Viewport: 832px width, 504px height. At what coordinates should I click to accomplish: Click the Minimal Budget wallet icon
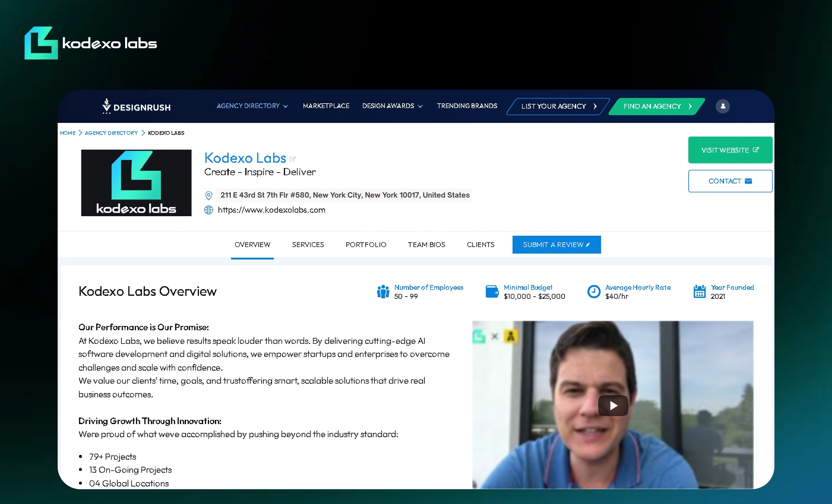(492, 292)
